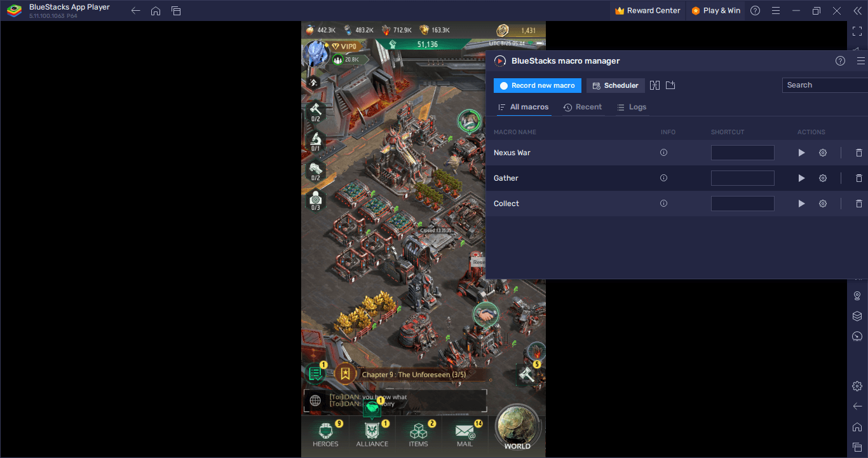
Task: Click the import macro folder icon
Action: [x=670, y=85]
